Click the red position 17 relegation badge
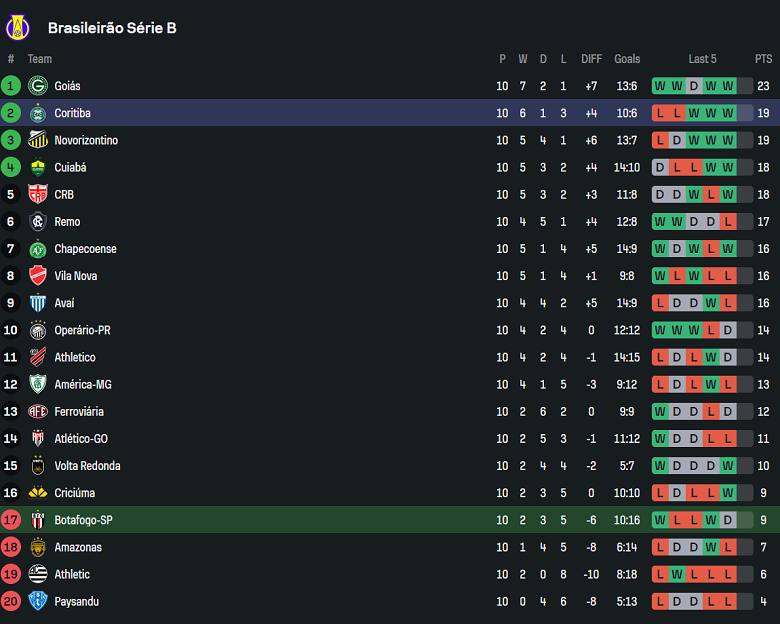 coord(11,520)
